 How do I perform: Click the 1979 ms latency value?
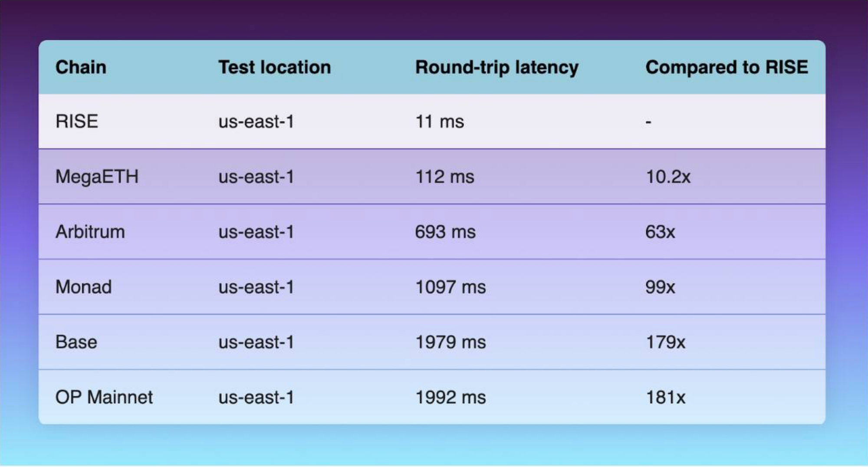450,342
